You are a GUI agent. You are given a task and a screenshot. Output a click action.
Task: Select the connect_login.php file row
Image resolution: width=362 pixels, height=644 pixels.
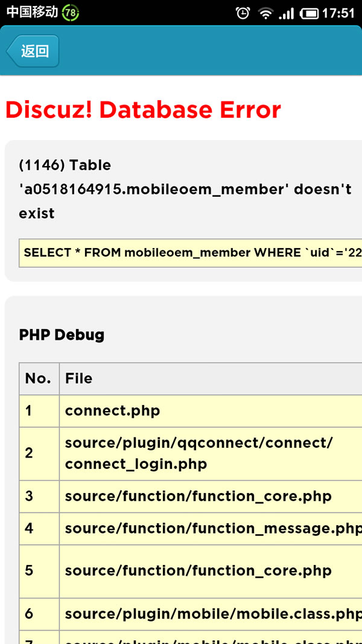tap(191, 453)
